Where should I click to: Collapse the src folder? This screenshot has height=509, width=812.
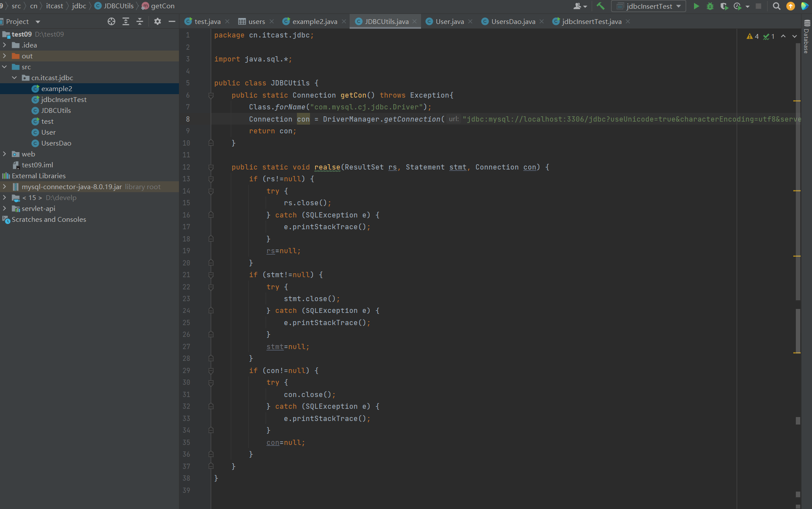pyautogui.click(x=4, y=67)
